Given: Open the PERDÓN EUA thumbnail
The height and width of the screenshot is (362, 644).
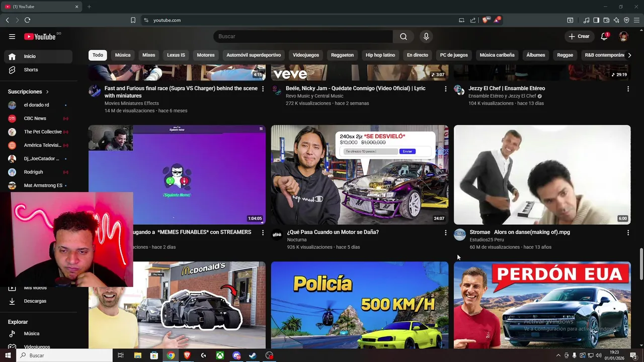Looking at the screenshot, I should click(x=542, y=305).
